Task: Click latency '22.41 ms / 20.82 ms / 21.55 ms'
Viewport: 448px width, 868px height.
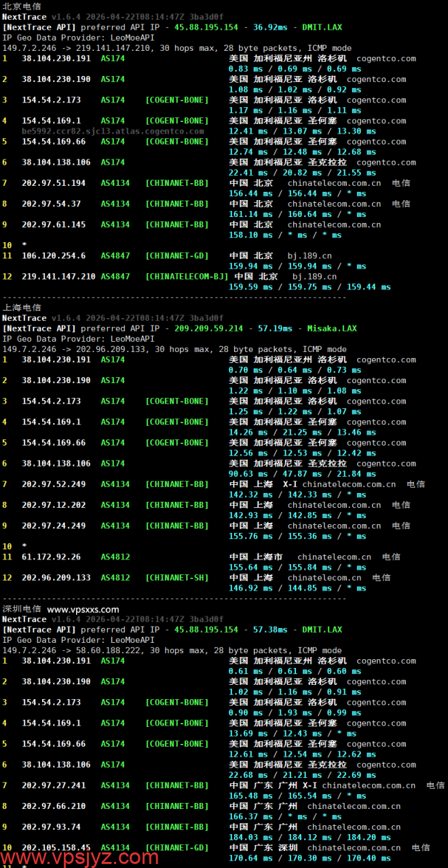Action: (x=303, y=173)
